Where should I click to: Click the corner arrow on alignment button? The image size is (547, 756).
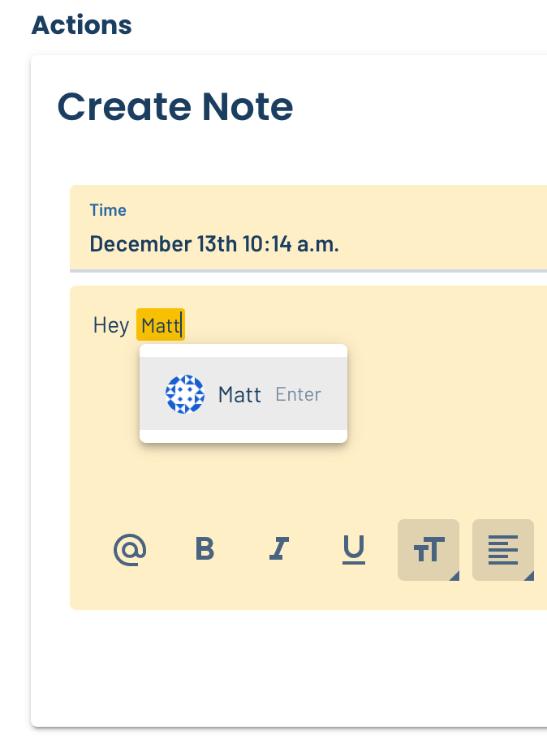528,576
